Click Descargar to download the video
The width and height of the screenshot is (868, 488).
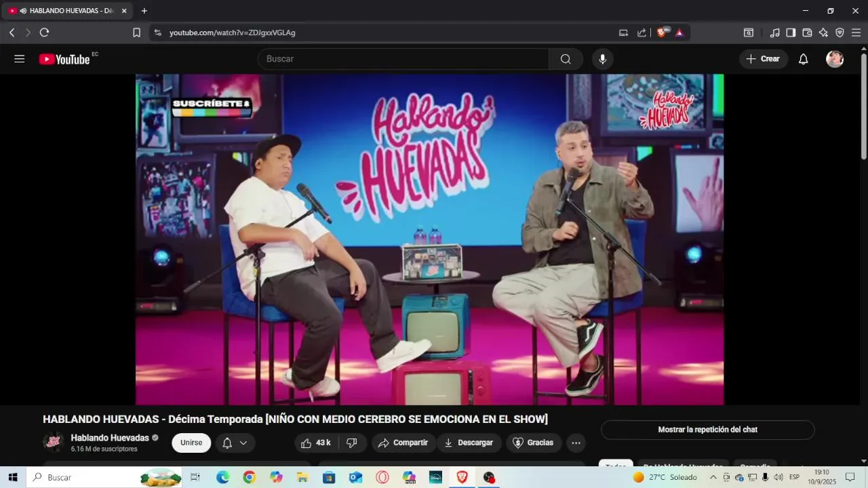[x=468, y=443]
